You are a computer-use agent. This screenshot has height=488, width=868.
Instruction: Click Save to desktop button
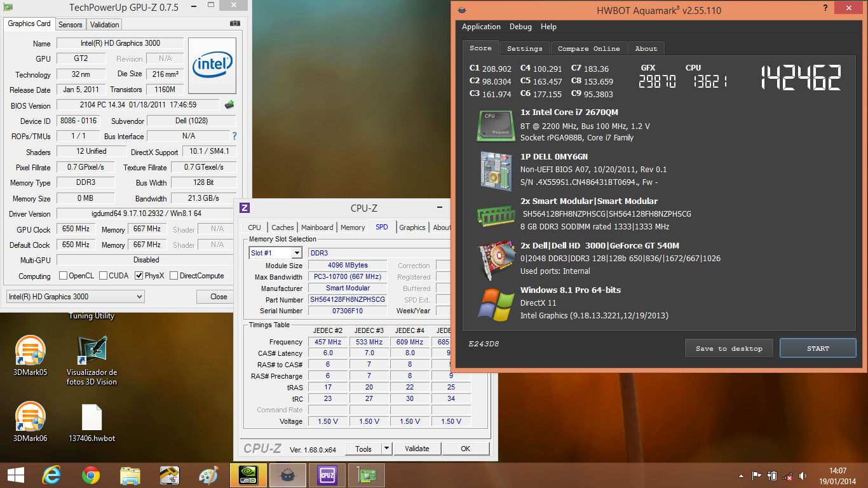pyautogui.click(x=729, y=348)
